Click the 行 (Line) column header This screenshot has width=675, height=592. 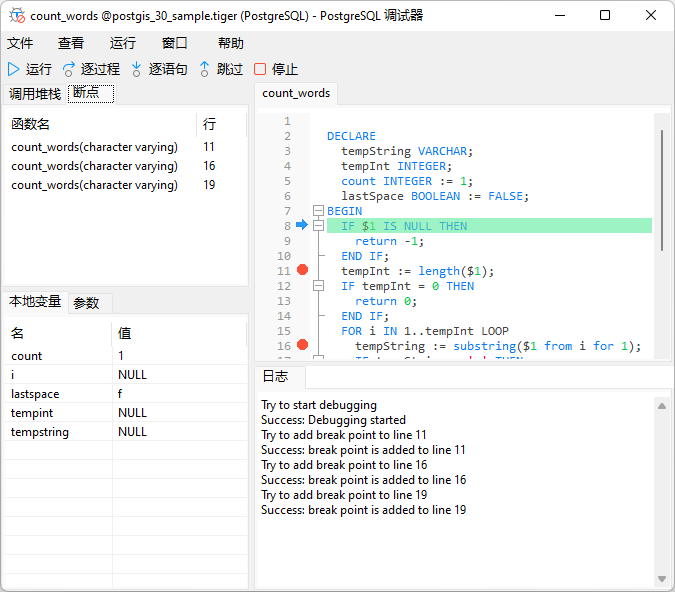point(209,124)
